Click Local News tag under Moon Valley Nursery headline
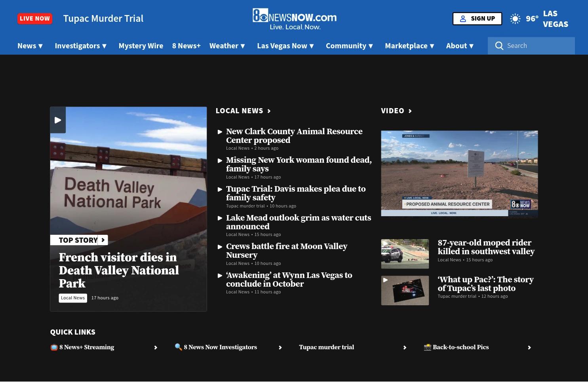The width and height of the screenshot is (588, 392). (238, 263)
